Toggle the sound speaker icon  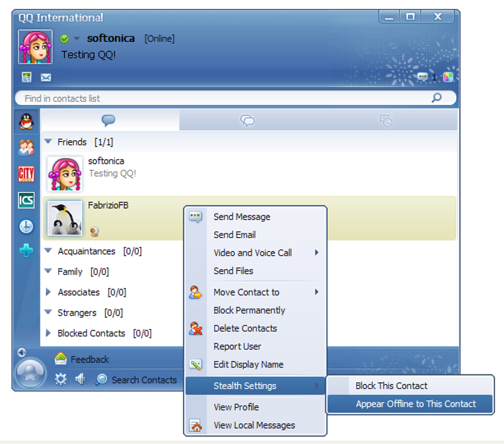tap(80, 379)
